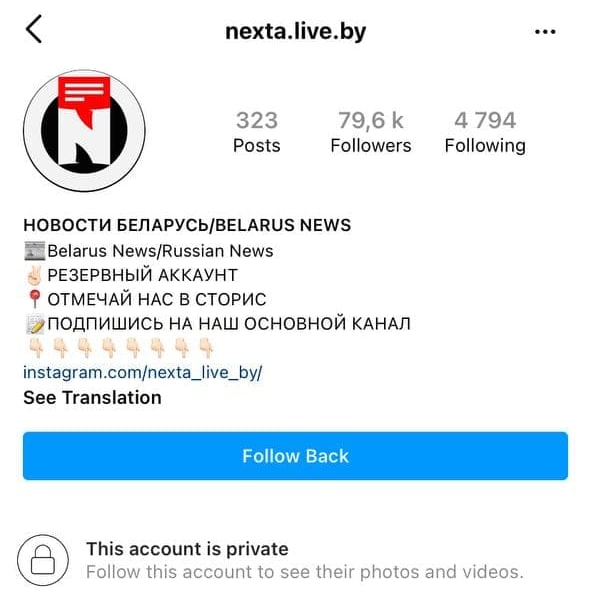Tap the Follow Back button
The width and height of the screenshot is (591, 607).
tap(295, 456)
